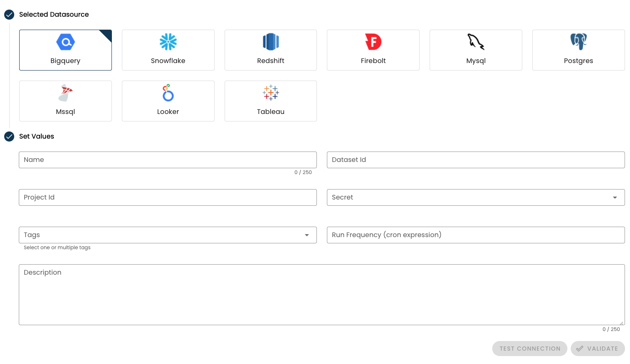Image resolution: width=630 pixels, height=364 pixels.
Task: Select the Bigquery hexagon logo icon
Action: click(66, 42)
